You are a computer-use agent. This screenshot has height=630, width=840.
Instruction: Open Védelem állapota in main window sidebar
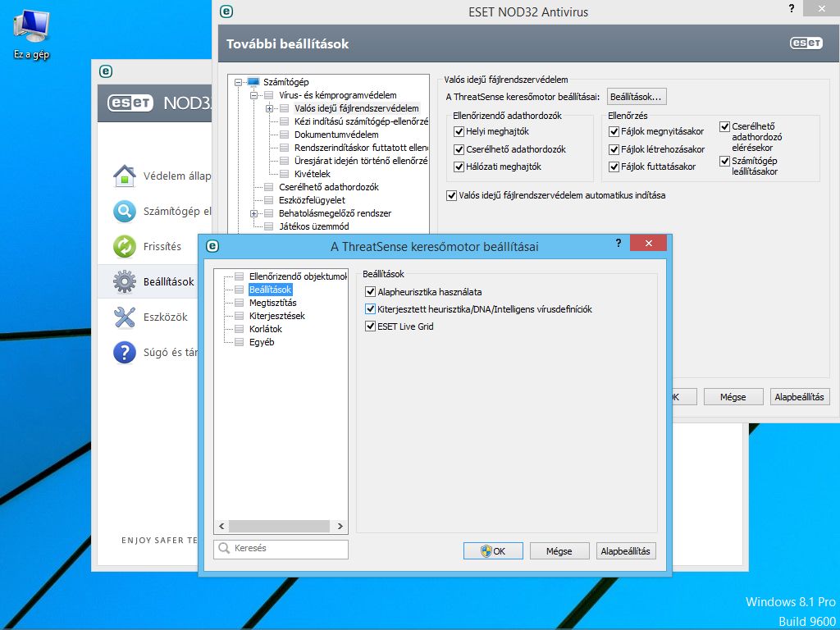177,176
